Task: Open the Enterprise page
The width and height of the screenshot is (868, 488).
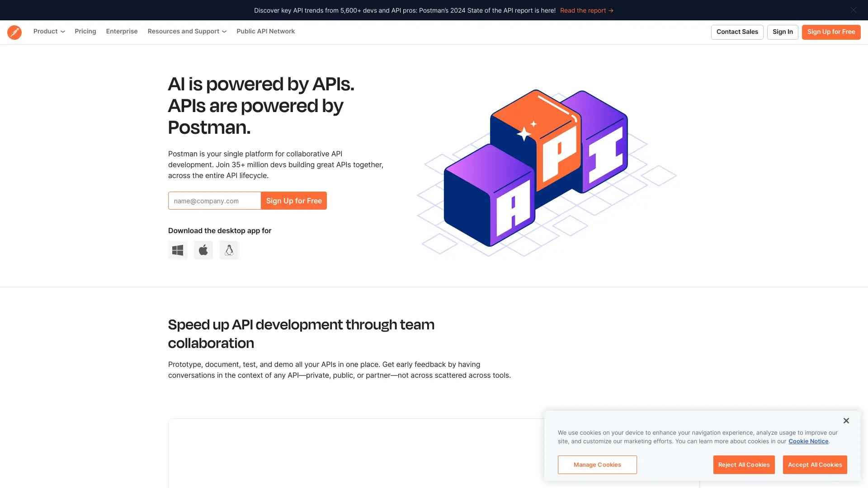Action: 122,32
